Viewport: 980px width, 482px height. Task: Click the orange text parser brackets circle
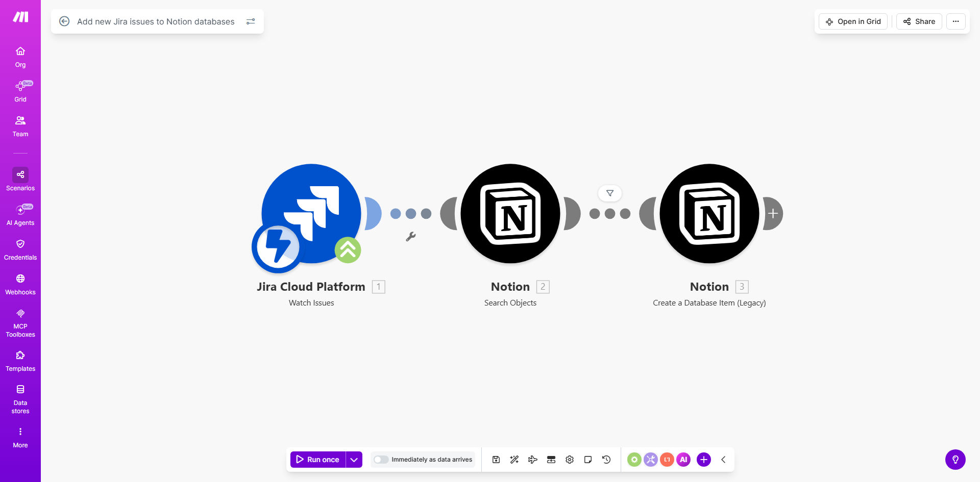point(667,460)
